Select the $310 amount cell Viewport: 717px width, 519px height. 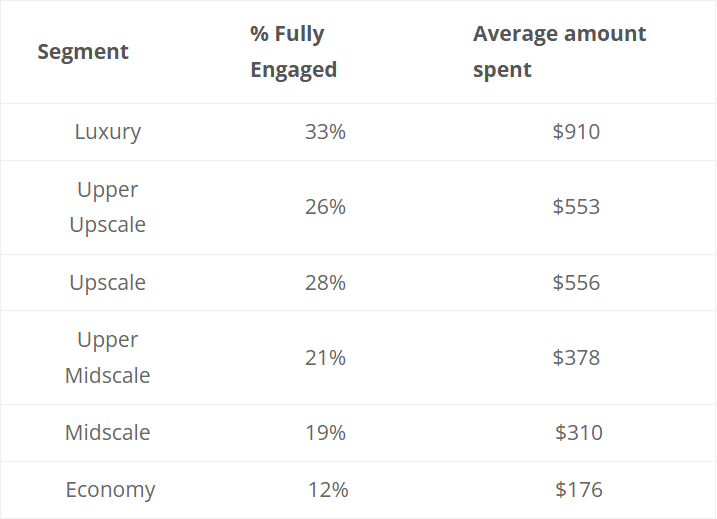579,433
